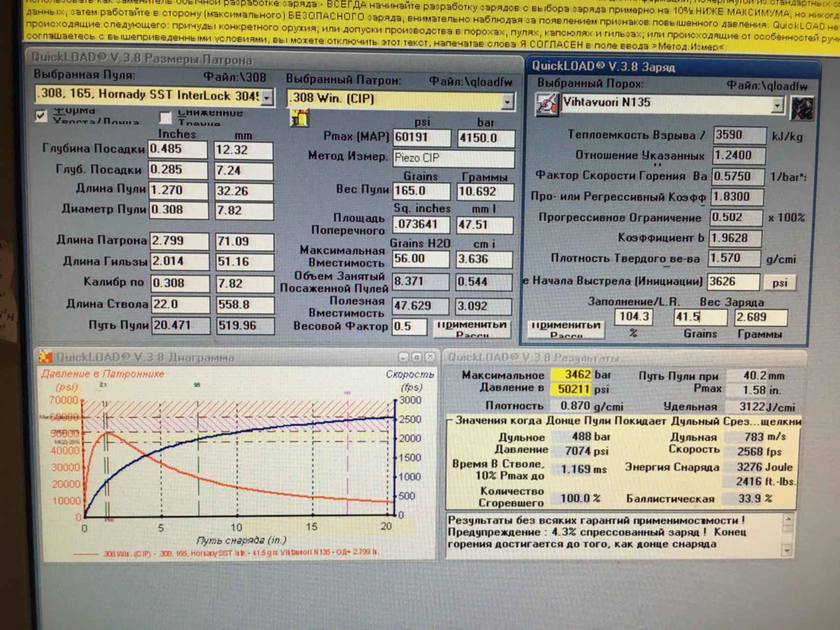This screenshot has height=630, width=840.
Task: Click the Полезная Вместимость field 47.629
Action: [x=420, y=306]
